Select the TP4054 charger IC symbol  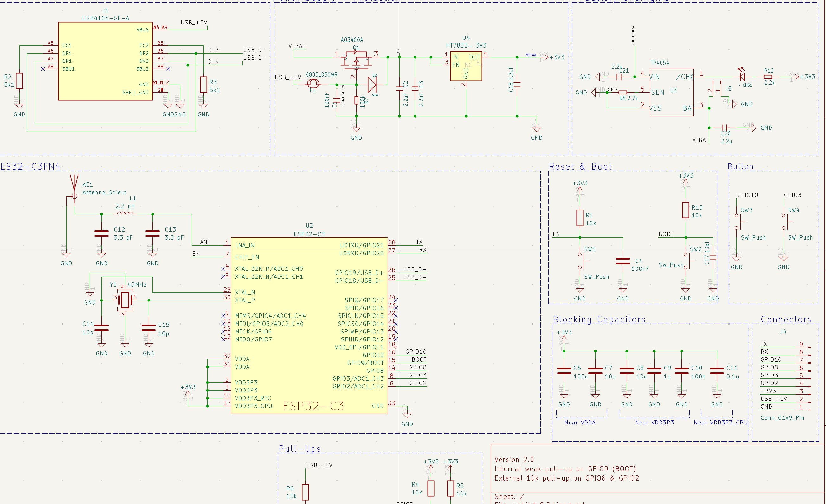[671, 93]
